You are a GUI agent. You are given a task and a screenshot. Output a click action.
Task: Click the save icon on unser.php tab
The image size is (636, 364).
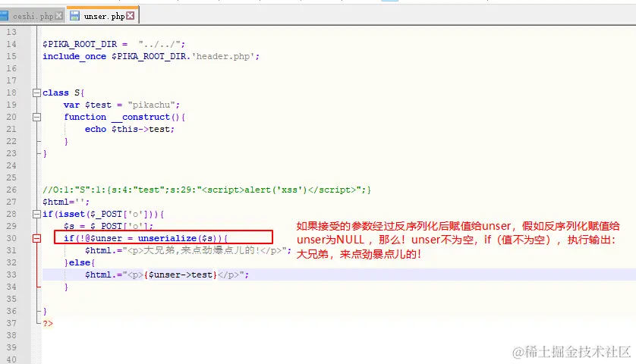coord(74,16)
